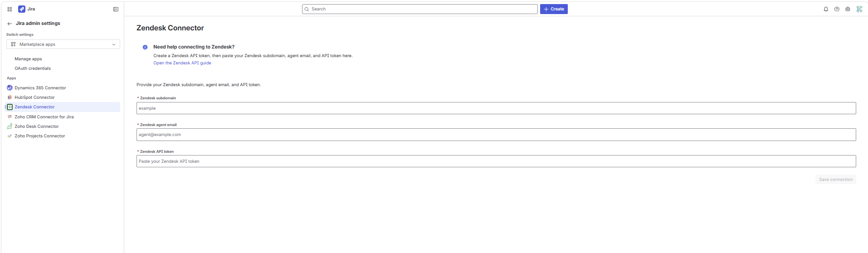Screen dimensions: 868x253
Task: Click the Zoho Projects Connector icon
Action: point(10,136)
